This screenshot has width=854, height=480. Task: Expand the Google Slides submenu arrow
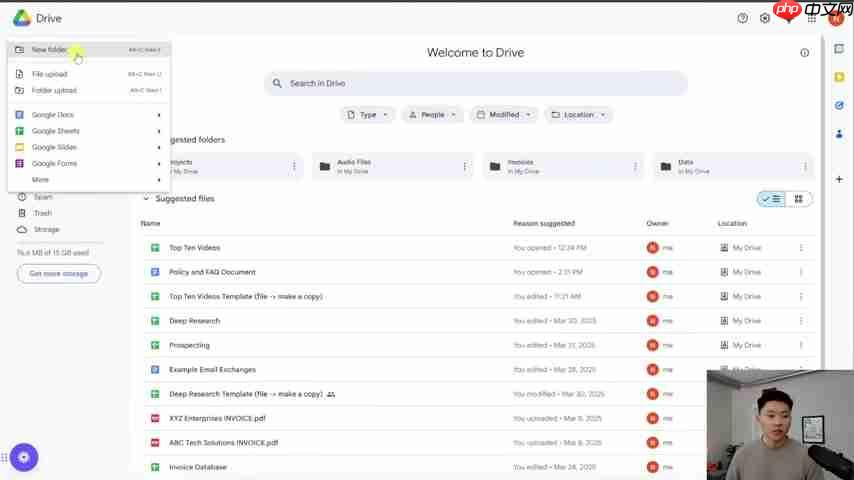[159, 148]
